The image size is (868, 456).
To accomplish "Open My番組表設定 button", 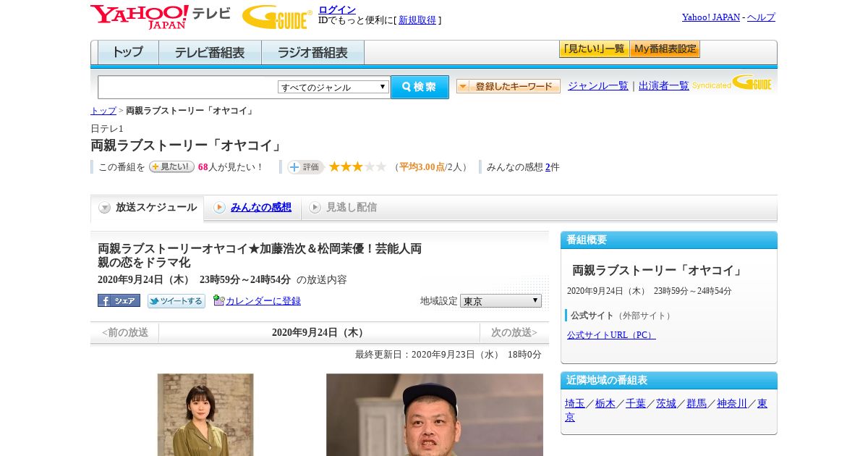I will [x=665, y=49].
